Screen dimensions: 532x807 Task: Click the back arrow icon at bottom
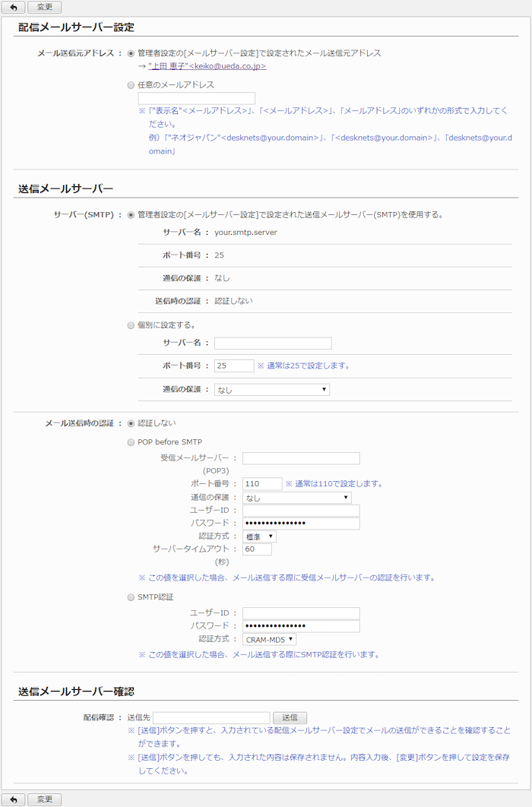12,799
